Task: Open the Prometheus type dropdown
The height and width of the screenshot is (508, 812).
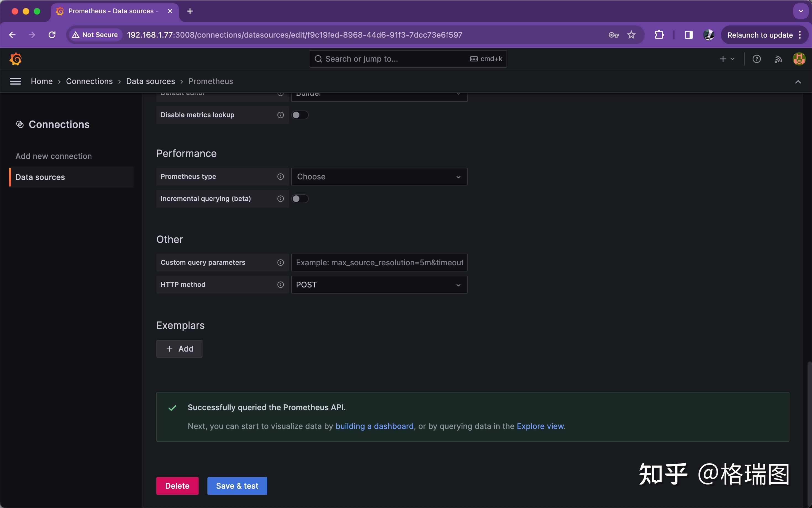Action: (x=379, y=177)
